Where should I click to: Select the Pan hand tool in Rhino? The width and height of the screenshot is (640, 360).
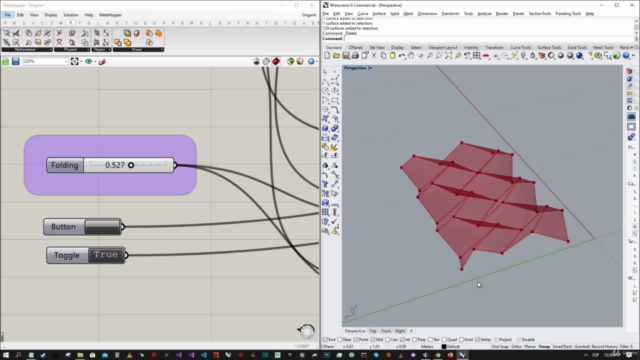411,56
